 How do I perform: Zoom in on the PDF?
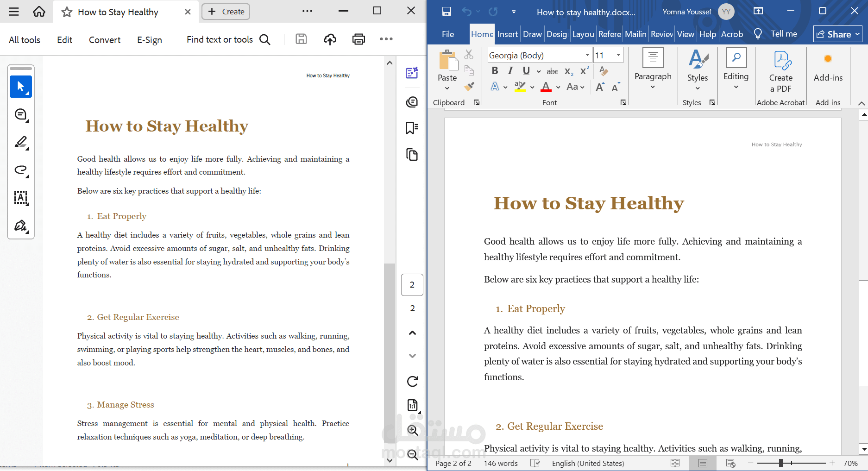[413, 430]
